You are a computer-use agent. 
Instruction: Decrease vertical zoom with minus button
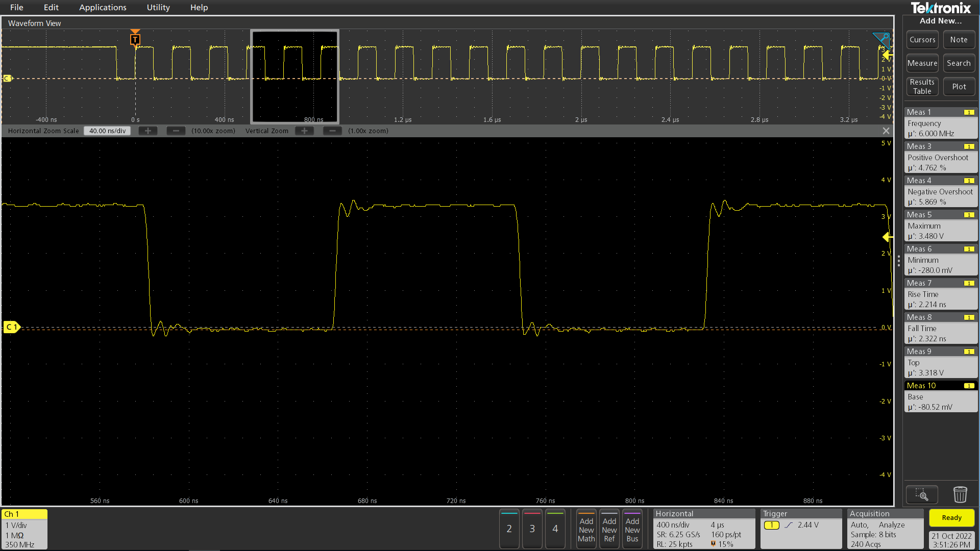[332, 131]
